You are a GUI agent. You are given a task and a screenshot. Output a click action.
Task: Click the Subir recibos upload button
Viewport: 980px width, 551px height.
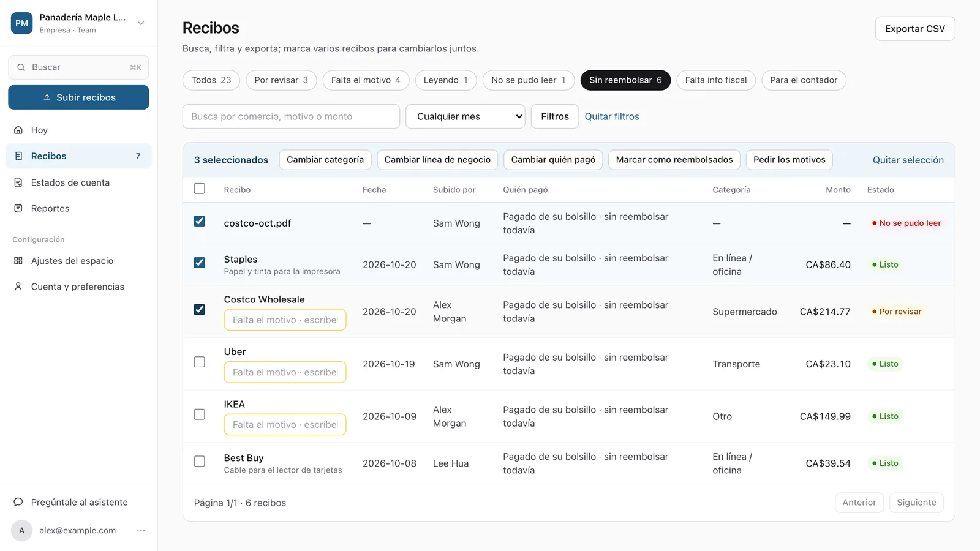pos(78,97)
